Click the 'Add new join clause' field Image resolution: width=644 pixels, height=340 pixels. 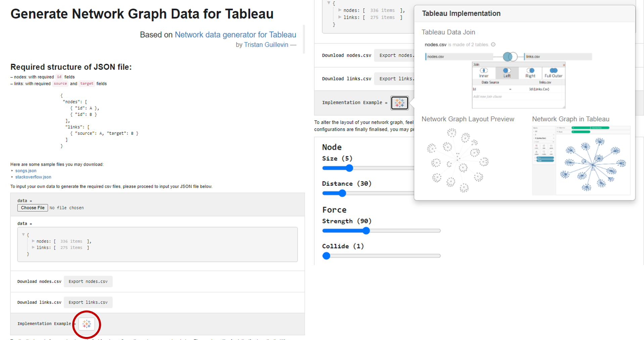[488, 97]
